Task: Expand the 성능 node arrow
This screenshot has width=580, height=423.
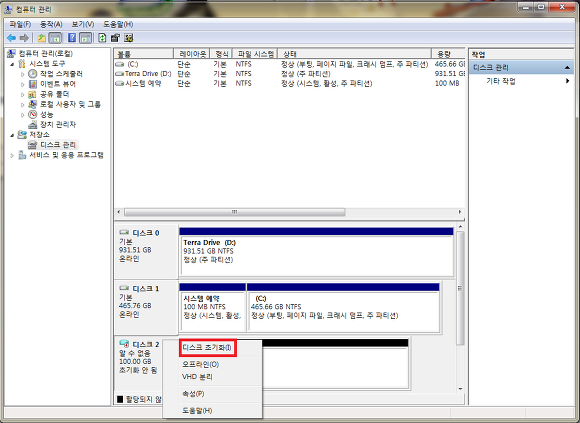Action: click(x=23, y=115)
